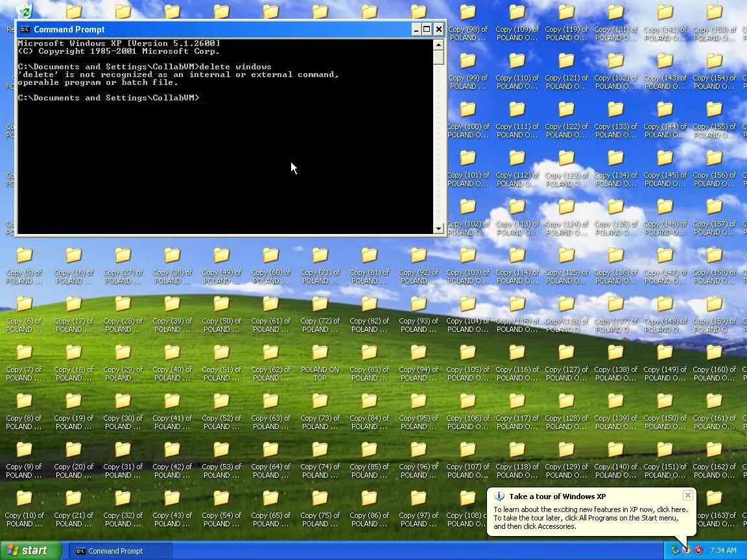Select the Copy (43) of POLAND folder
Image resolution: width=747 pixels, height=560 pixels.
coord(172,508)
